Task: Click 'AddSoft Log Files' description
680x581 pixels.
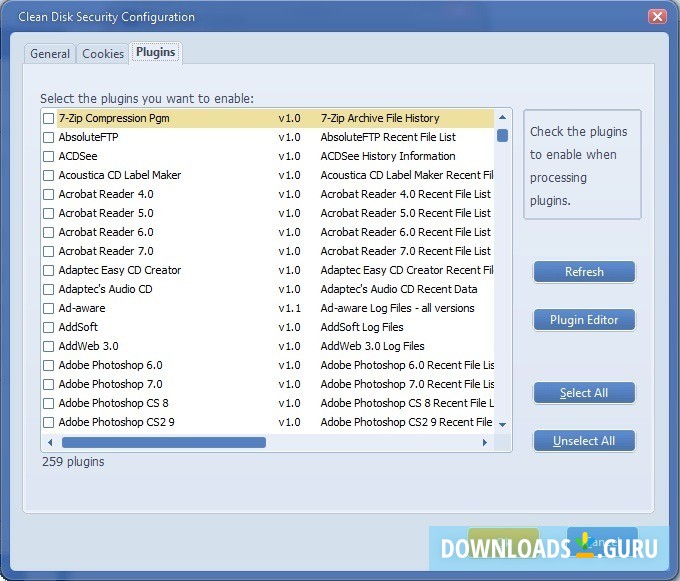Action: coord(362,327)
